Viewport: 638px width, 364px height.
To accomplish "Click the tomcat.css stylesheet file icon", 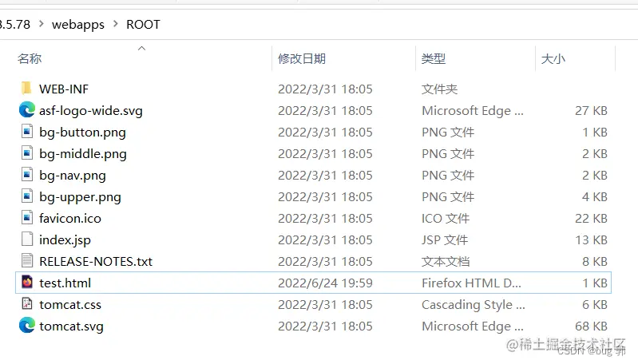I will 27,304.
